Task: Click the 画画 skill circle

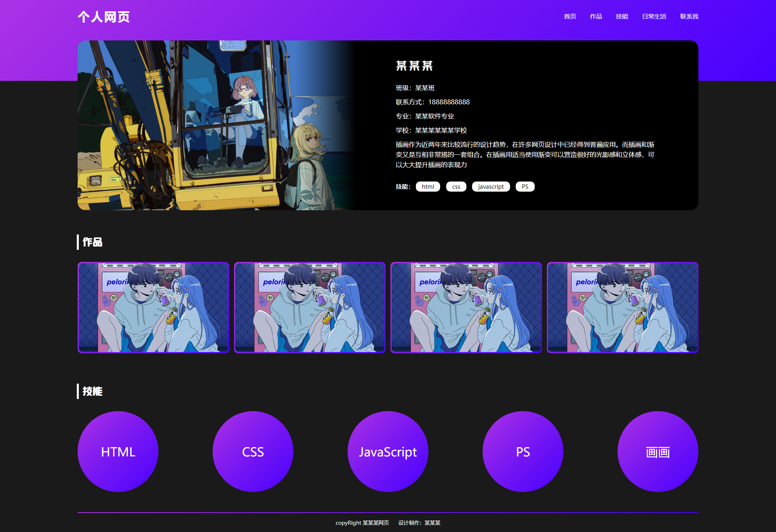Action: (658, 452)
